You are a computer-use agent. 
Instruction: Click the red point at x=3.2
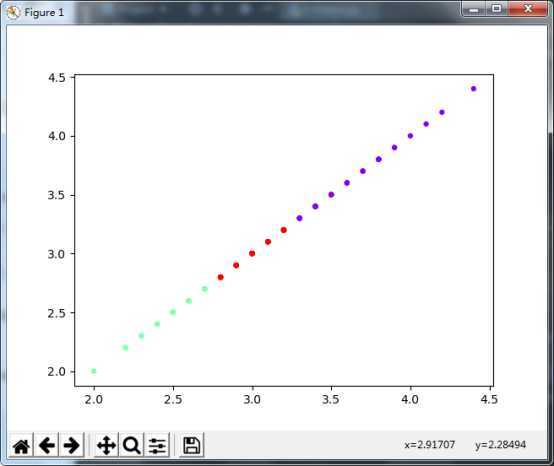(283, 230)
